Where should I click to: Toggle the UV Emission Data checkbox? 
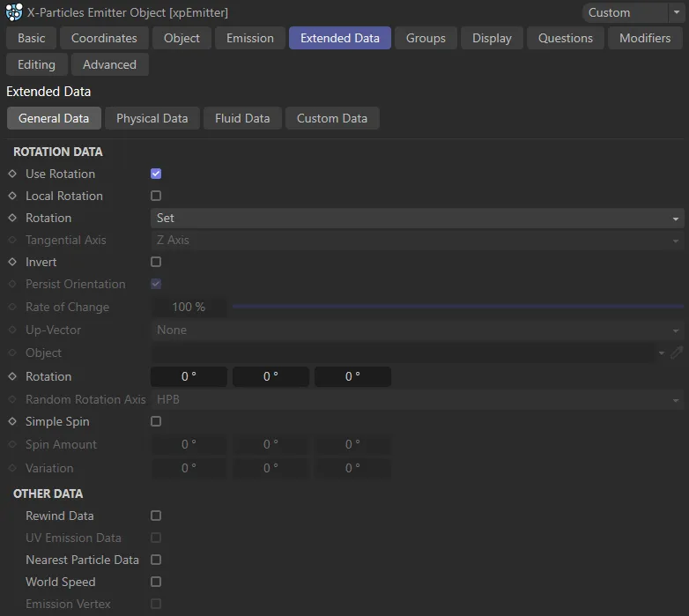click(156, 538)
